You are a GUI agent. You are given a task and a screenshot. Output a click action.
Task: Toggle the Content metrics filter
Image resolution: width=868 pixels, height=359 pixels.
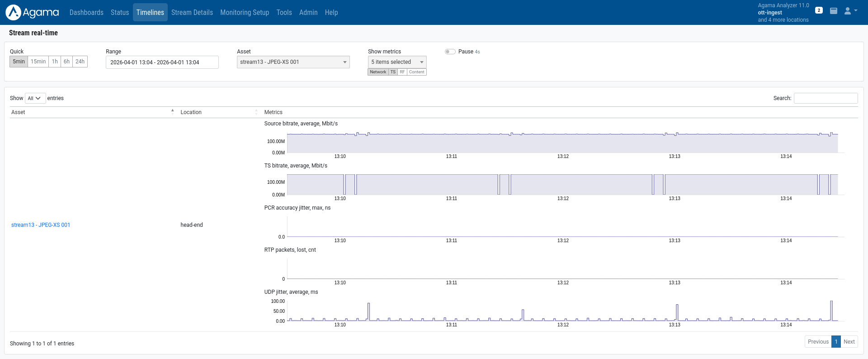416,72
